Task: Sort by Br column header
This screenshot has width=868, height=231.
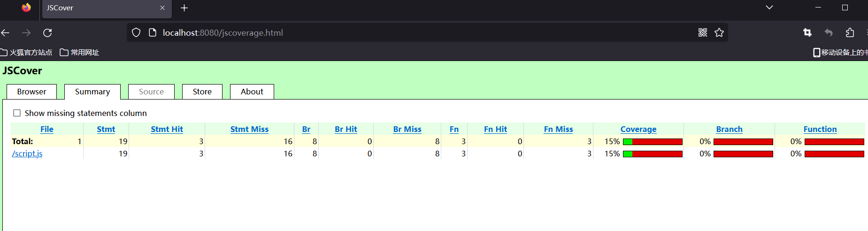Action: click(306, 129)
